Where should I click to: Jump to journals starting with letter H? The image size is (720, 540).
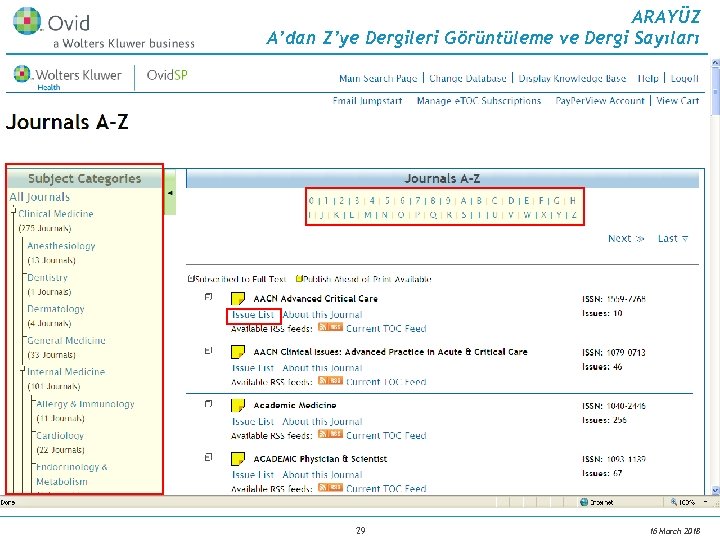(x=573, y=201)
